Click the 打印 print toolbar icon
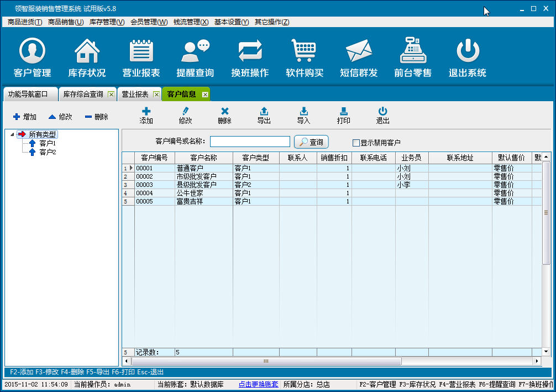This screenshot has height=392, width=556. point(343,116)
